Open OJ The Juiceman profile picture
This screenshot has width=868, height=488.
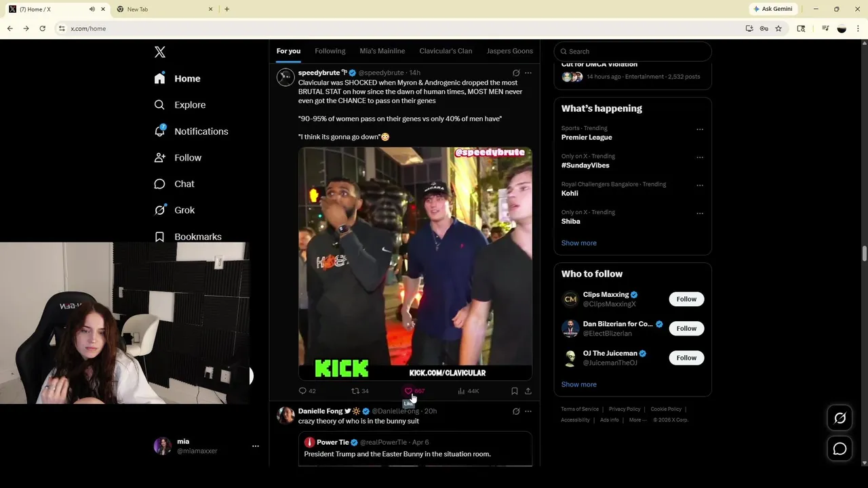click(570, 358)
